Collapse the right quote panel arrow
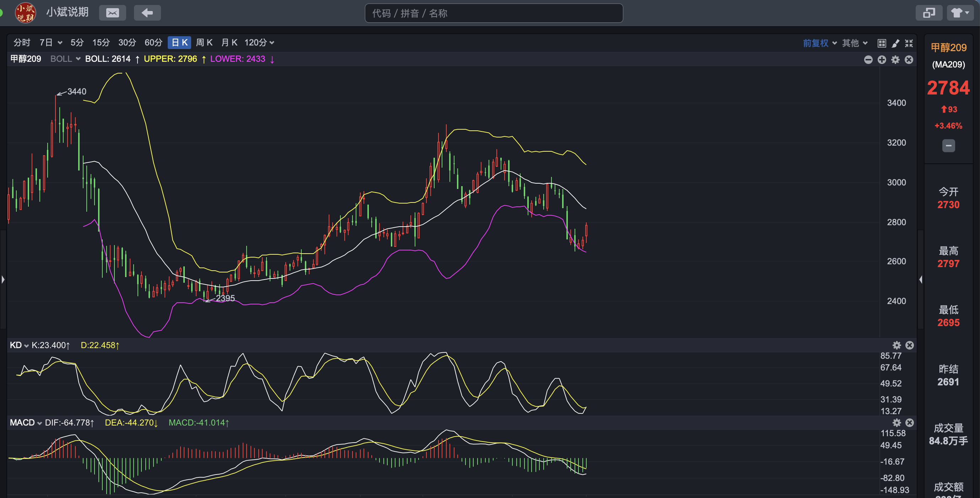This screenshot has width=980, height=498. point(921,280)
